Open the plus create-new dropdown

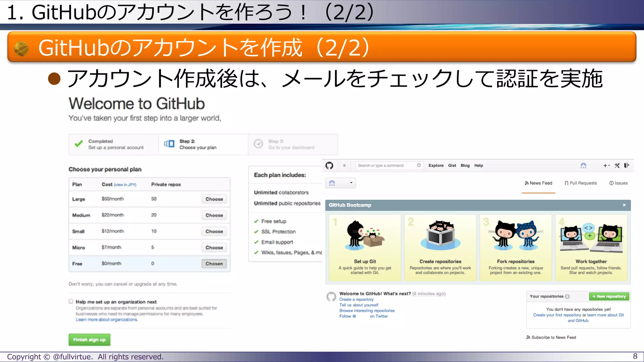607,166
